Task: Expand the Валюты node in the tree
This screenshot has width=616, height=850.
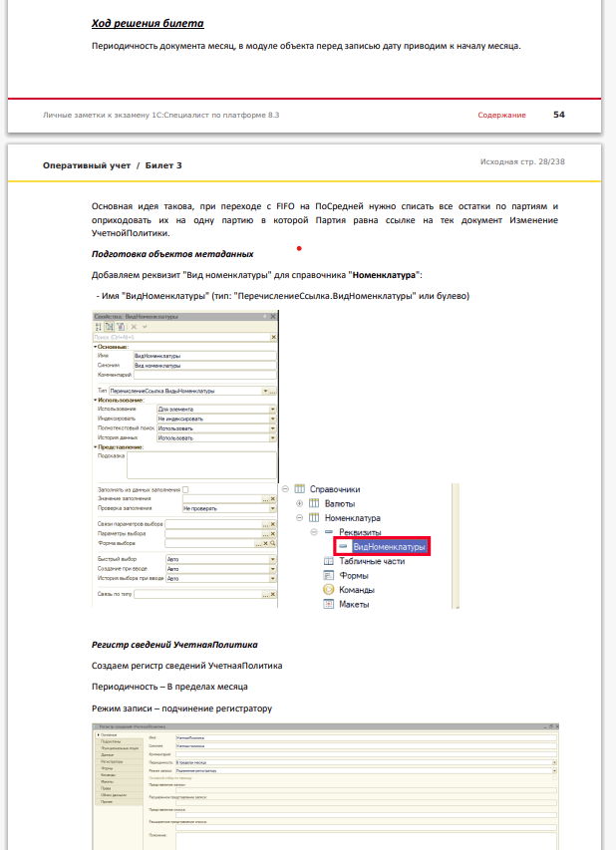Action: pos(299,503)
